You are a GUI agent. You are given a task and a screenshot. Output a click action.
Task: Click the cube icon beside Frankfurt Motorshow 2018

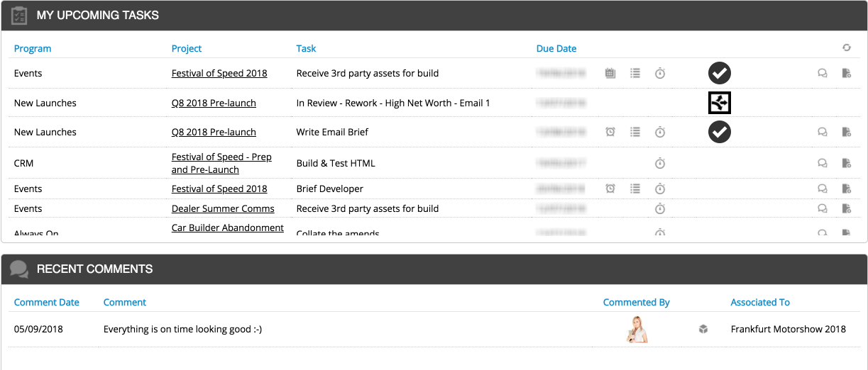pos(703,329)
